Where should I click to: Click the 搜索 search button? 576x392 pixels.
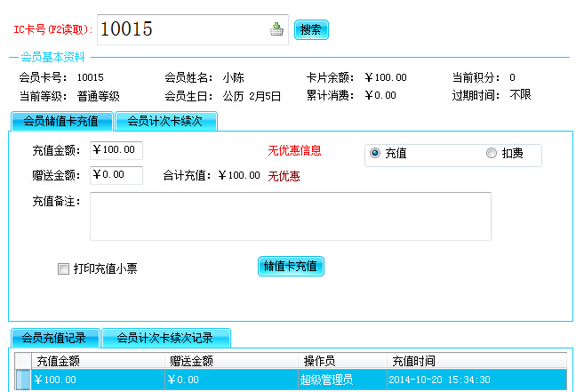point(311,30)
